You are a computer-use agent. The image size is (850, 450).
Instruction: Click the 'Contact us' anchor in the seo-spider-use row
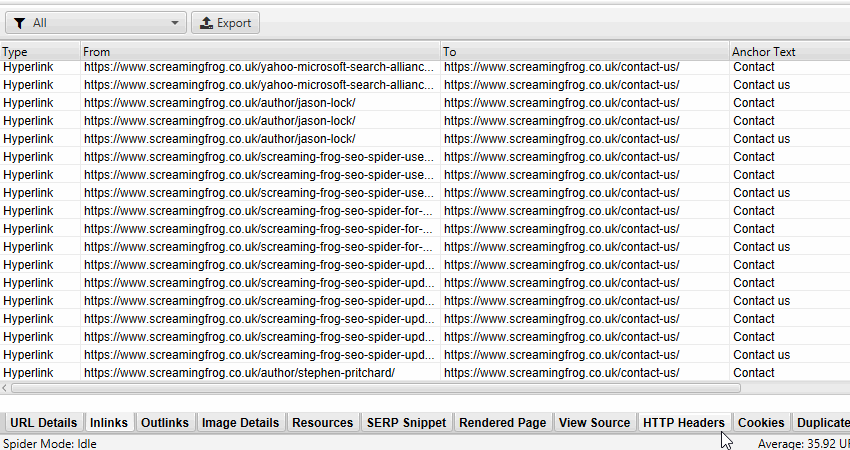pos(762,193)
